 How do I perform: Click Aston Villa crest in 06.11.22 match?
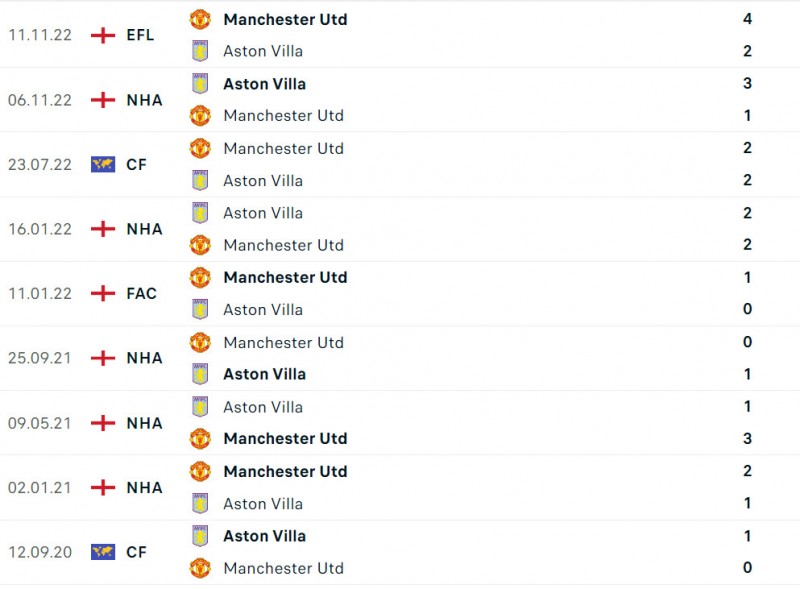200,84
